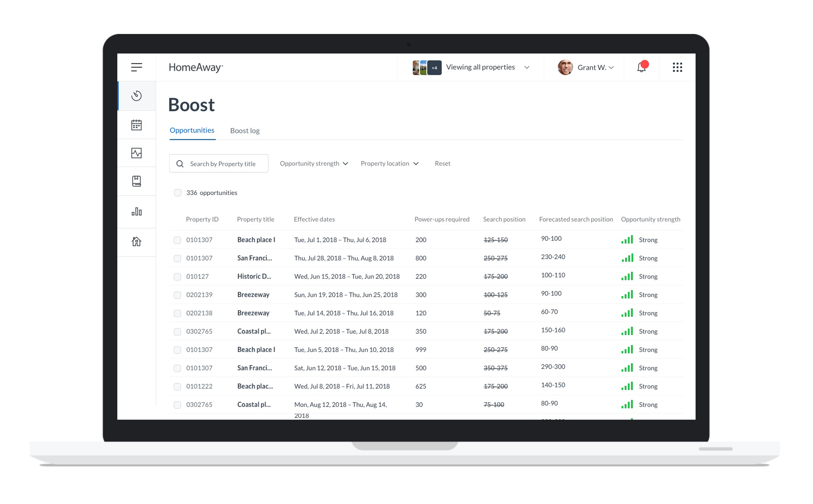Check the Coastal pl... Jul 2 row
Screen dimensions: 813x504
pos(177,332)
